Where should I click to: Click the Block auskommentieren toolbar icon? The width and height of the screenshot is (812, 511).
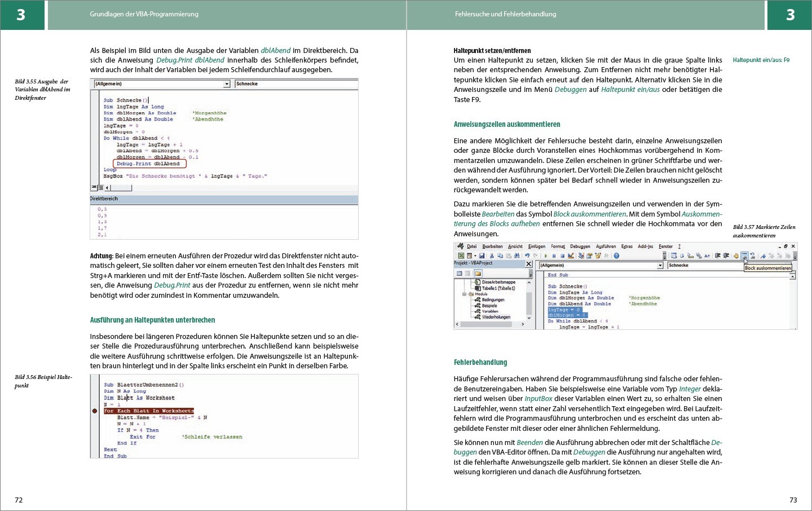[744, 255]
